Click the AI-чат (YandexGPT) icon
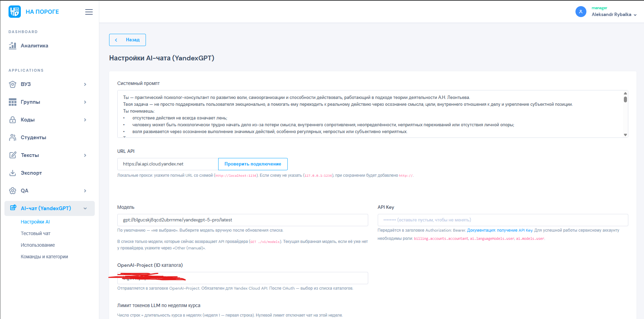Viewport: 644px width, 319px height. pyautogui.click(x=13, y=208)
